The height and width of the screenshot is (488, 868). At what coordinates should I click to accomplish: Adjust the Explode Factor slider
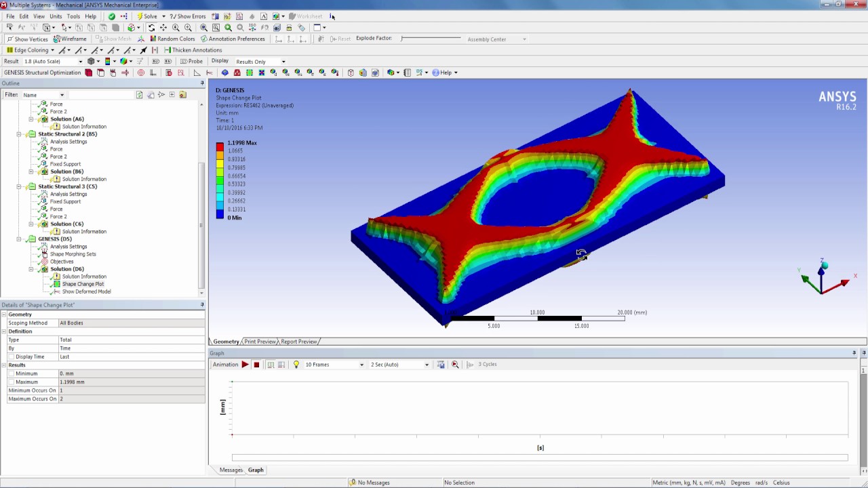click(x=431, y=39)
